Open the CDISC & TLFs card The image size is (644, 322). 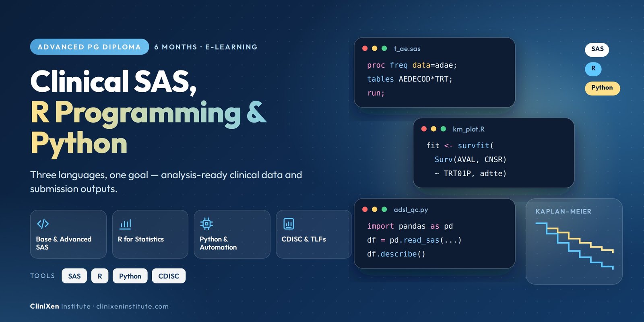[x=314, y=234]
